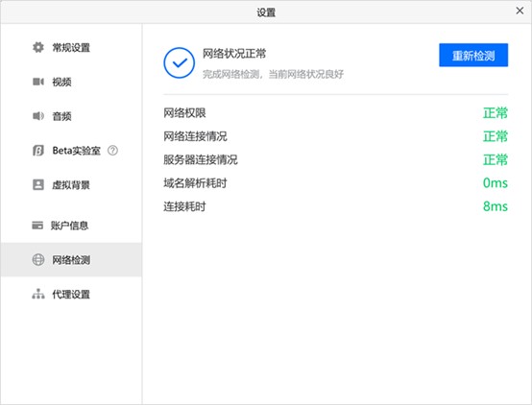Click the 服务器连接情况 status row
The width and height of the screenshot is (532, 405).
(335, 159)
